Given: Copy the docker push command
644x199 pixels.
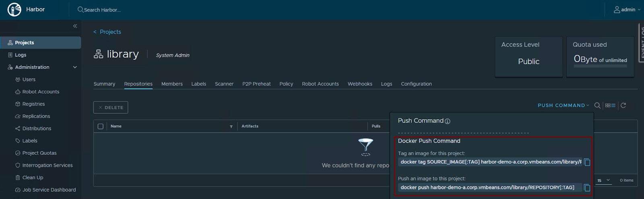Looking at the screenshot, I should coord(587,188).
